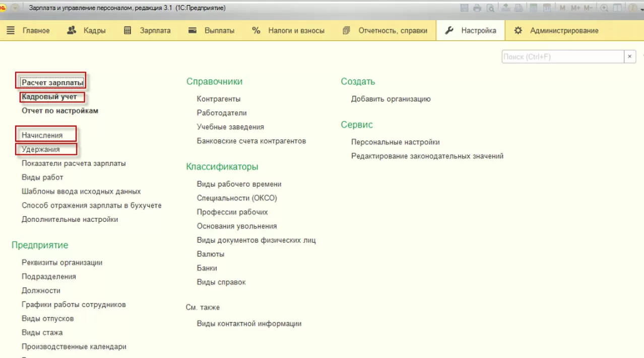The width and height of the screenshot is (644, 358).
Task: Open the Удержания list
Action: pyautogui.click(x=41, y=149)
